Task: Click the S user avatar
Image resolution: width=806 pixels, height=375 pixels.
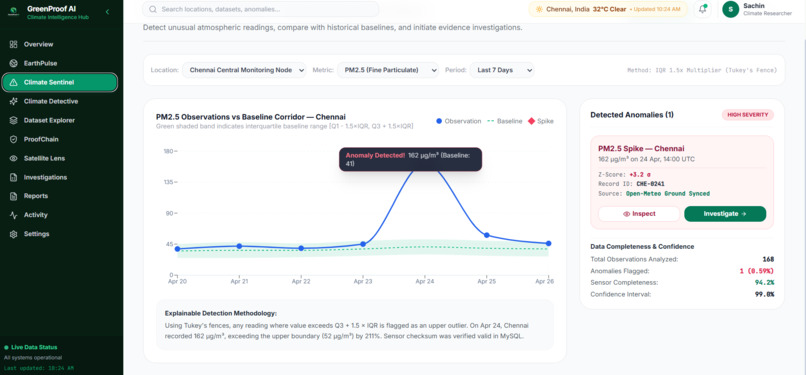Action: [x=730, y=9]
